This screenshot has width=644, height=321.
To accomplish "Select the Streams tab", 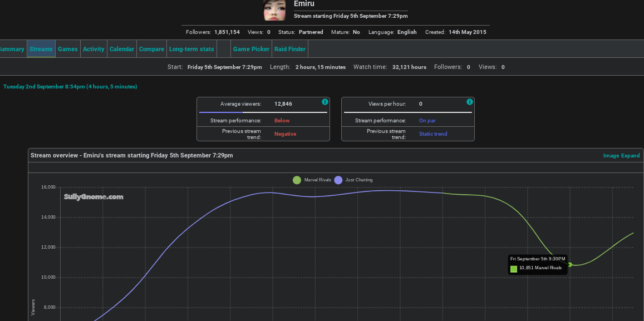I will pyautogui.click(x=41, y=49).
